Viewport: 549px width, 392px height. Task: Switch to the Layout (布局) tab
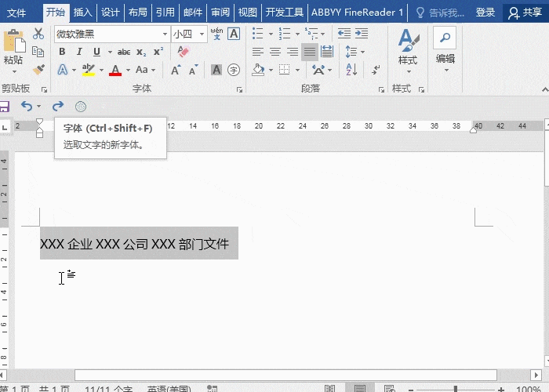point(137,13)
